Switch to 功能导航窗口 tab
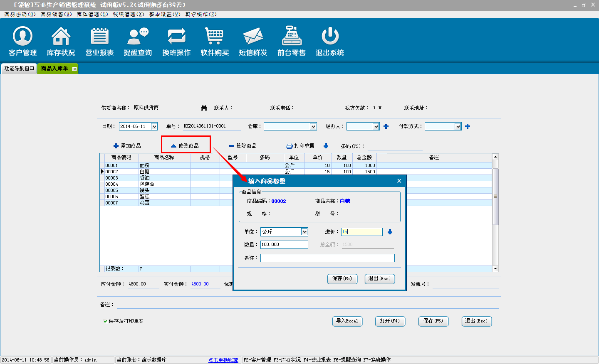 [19, 69]
